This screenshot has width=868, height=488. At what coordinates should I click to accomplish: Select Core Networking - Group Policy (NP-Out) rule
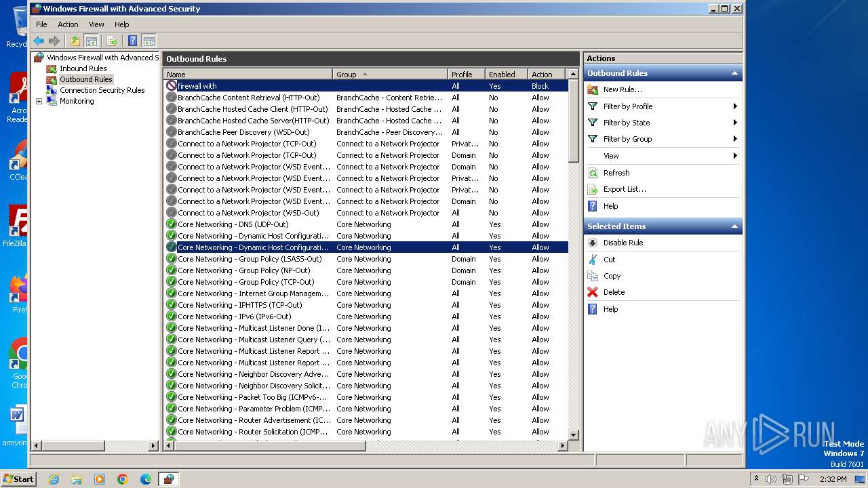coord(366,270)
